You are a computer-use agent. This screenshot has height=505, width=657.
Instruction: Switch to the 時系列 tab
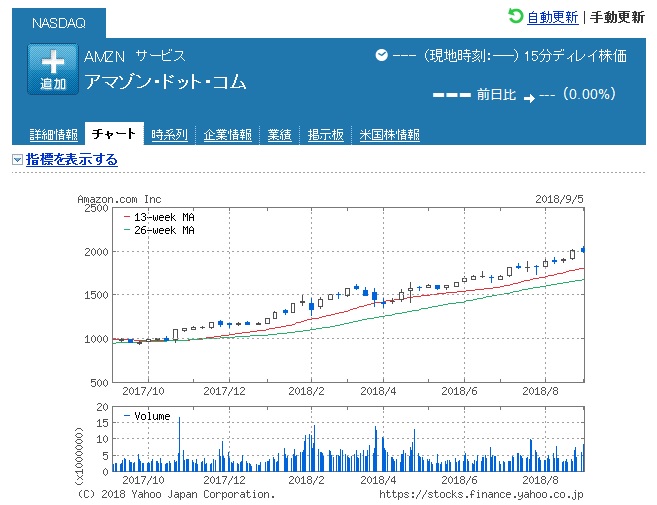pyautogui.click(x=169, y=135)
